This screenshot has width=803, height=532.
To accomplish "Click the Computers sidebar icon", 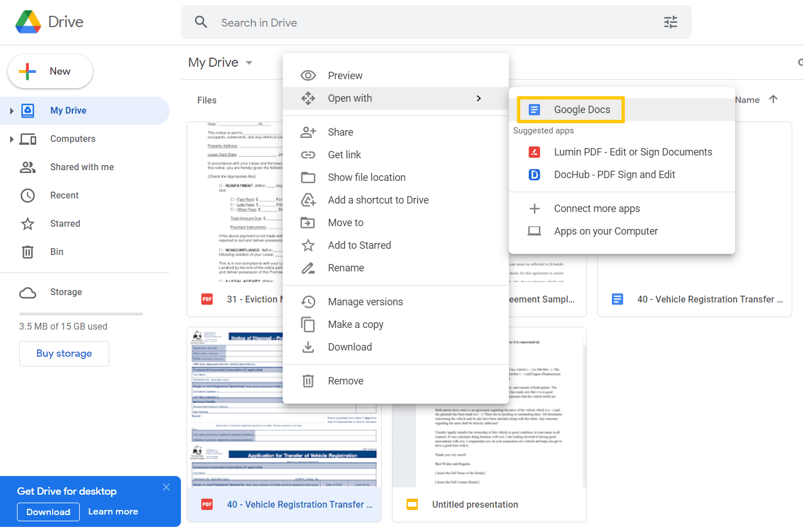I will point(28,139).
